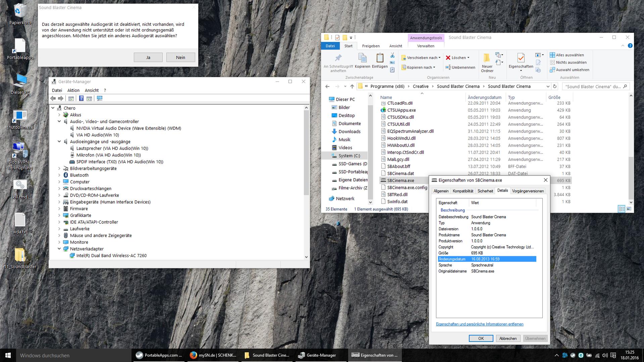Open the Action Center notification icon
Viewport: 644px width, 362px height.
click(x=613, y=355)
